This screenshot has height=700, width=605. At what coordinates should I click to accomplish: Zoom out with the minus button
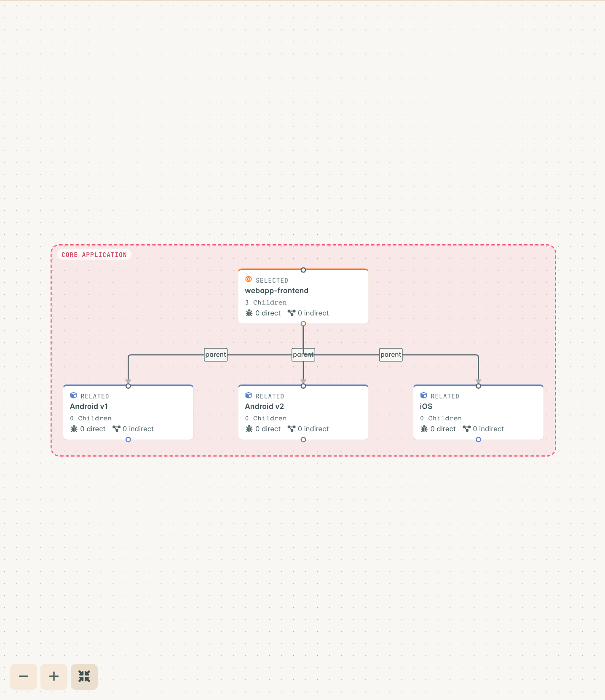pos(24,676)
